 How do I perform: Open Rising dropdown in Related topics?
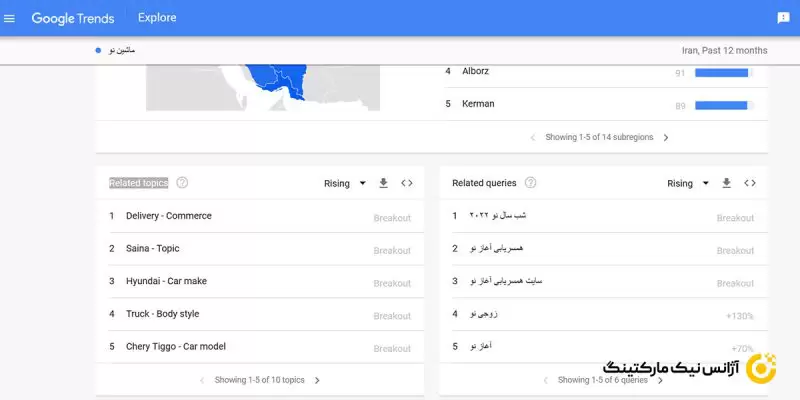(x=343, y=183)
